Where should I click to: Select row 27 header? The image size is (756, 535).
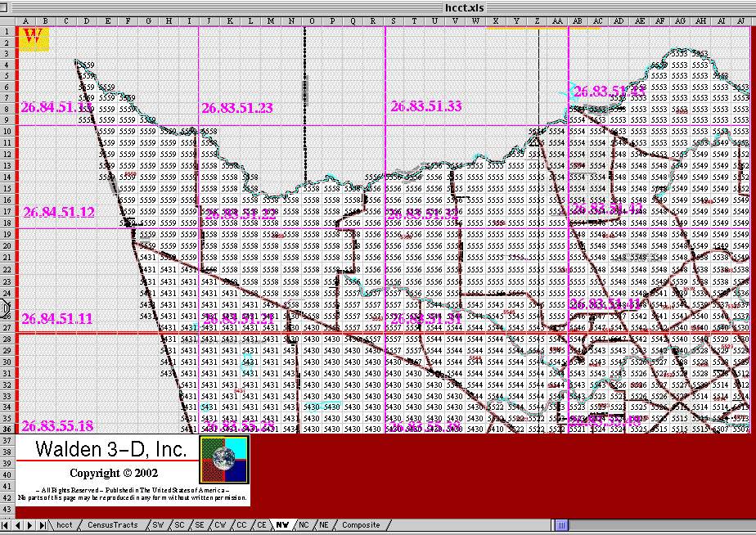7,327
